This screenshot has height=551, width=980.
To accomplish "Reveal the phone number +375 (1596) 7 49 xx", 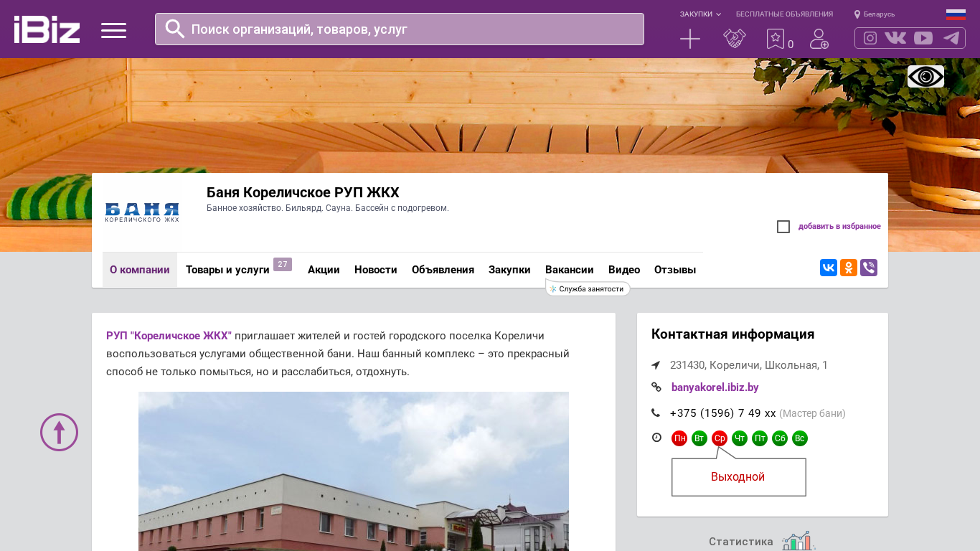I will coord(723,413).
